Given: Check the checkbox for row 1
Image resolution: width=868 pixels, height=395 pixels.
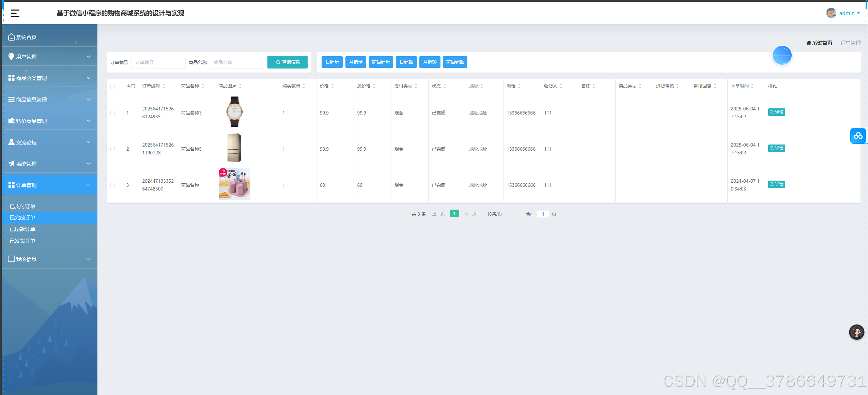Looking at the screenshot, I should pyautogui.click(x=113, y=113).
